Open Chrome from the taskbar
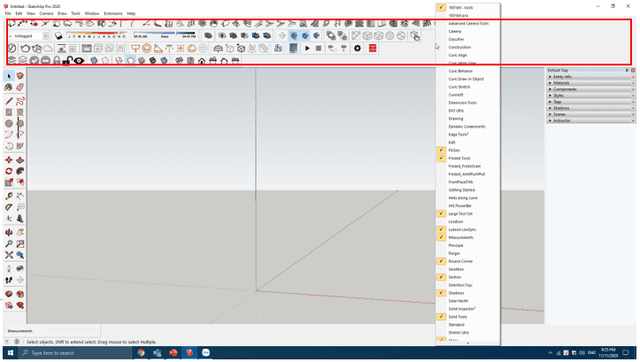This screenshot has width=640, height=362. (141, 353)
